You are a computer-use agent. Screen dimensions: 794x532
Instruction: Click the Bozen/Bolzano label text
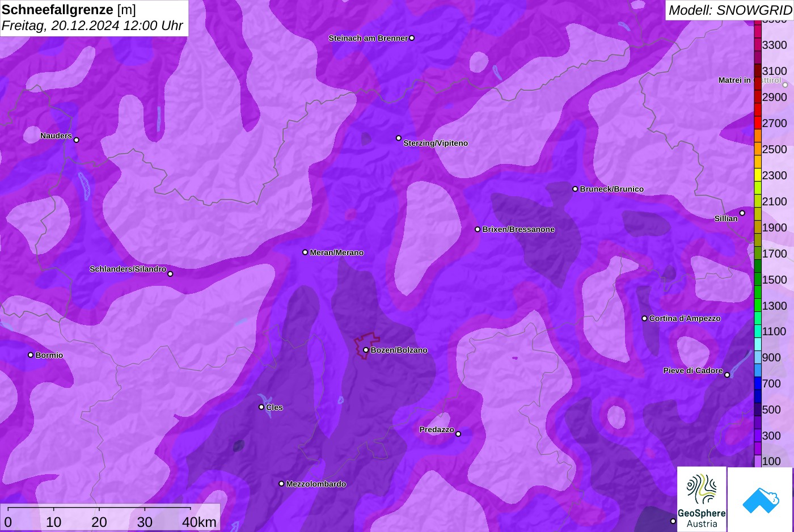(399, 350)
